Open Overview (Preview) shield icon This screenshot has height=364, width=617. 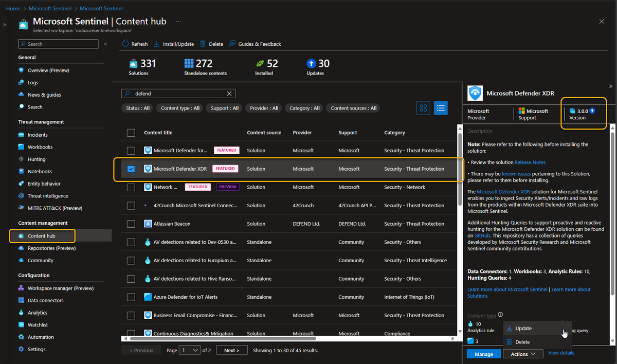(21, 70)
